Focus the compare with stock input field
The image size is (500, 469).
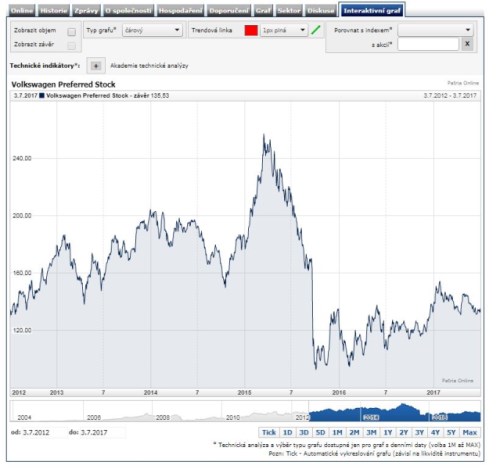click(x=428, y=44)
